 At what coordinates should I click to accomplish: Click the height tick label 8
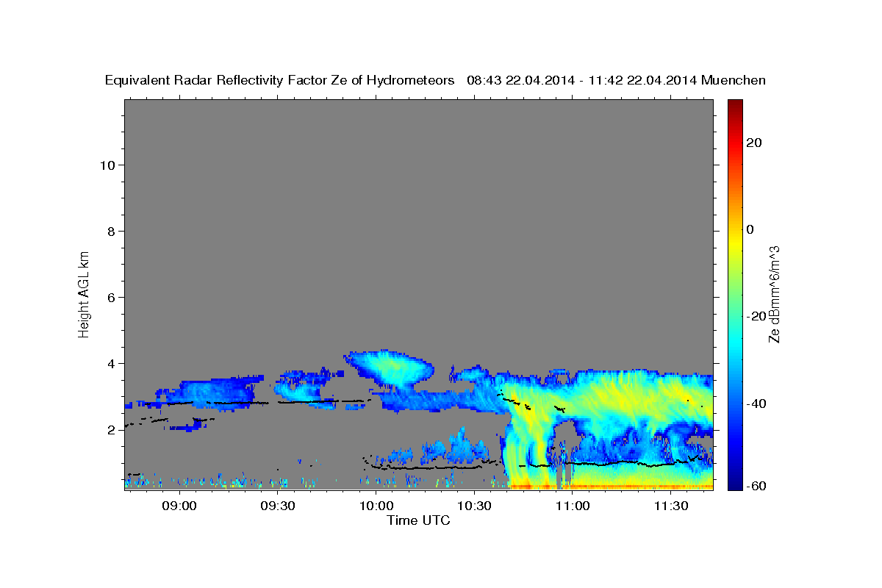[112, 231]
